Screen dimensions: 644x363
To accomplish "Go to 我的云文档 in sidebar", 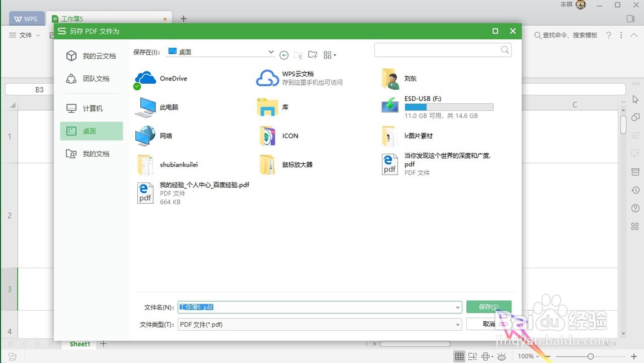I will [x=91, y=56].
